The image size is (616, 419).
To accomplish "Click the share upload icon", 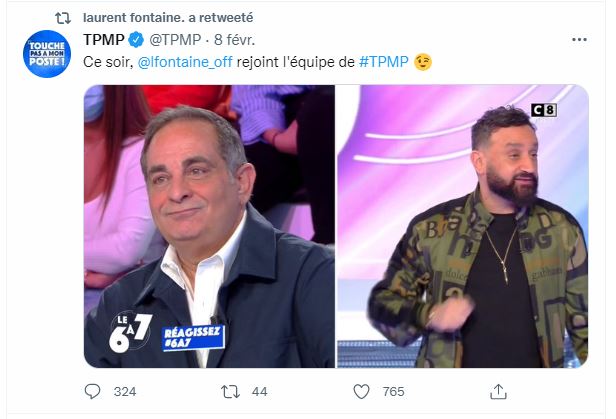I will click(x=495, y=391).
